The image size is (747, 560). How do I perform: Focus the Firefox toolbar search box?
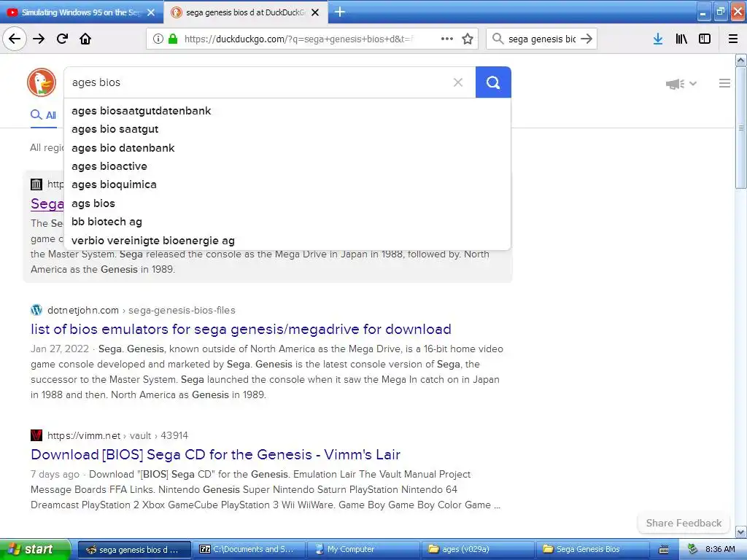pyautogui.click(x=542, y=39)
